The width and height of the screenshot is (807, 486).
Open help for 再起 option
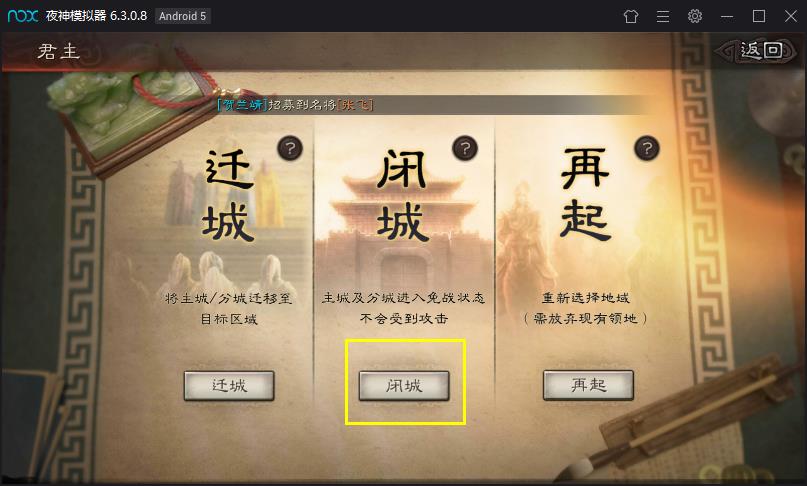tap(647, 149)
